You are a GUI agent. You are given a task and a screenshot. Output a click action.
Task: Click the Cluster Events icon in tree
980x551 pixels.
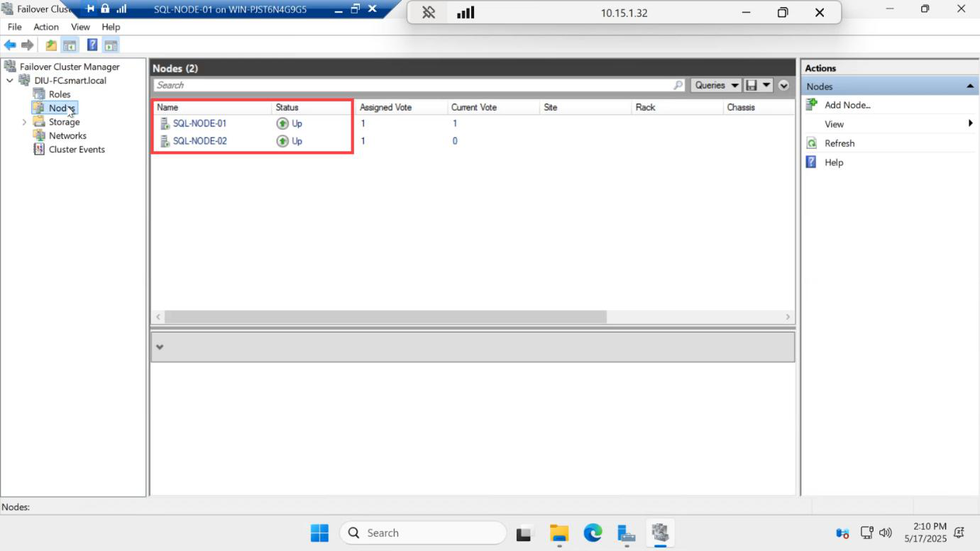pyautogui.click(x=39, y=150)
